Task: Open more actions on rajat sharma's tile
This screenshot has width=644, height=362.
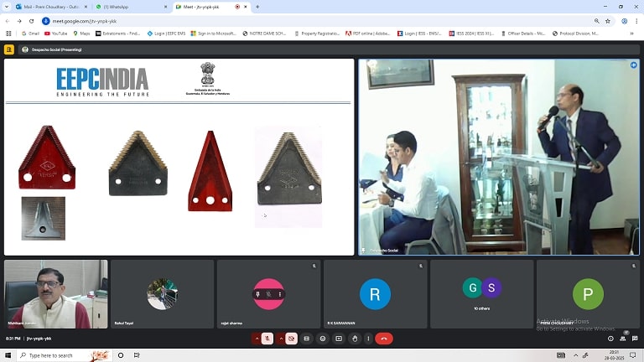Action: point(280,294)
